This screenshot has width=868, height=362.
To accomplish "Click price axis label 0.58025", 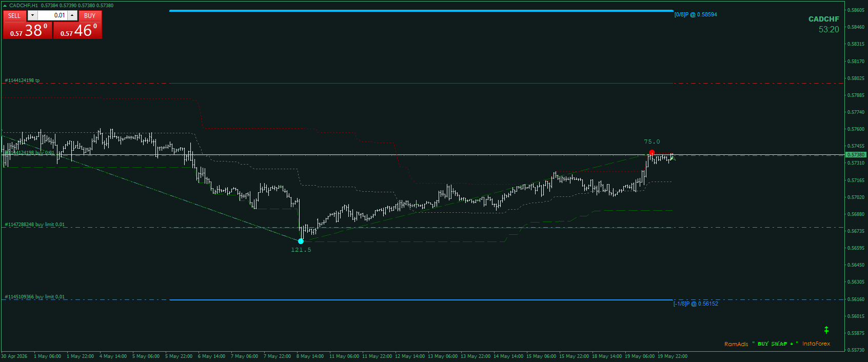I will click(x=856, y=78).
